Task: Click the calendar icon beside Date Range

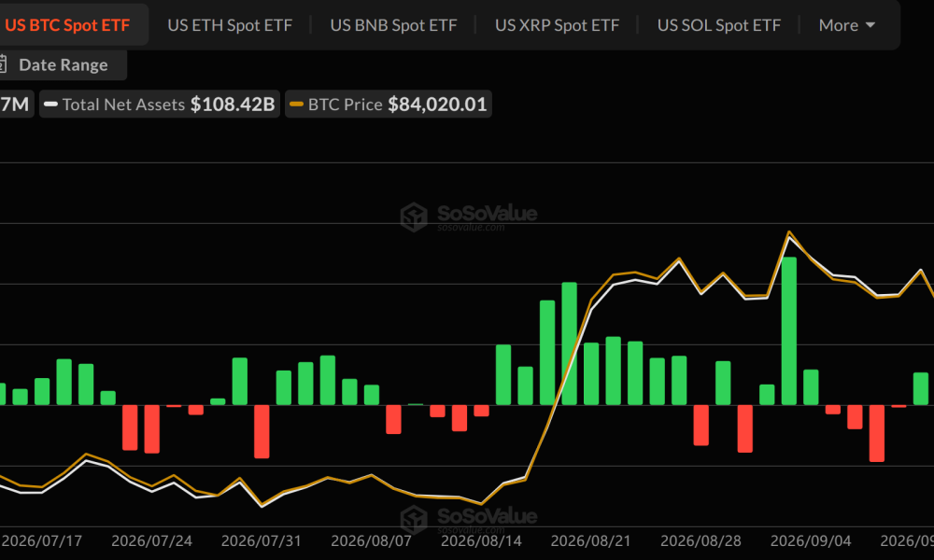Action: (x=3, y=64)
